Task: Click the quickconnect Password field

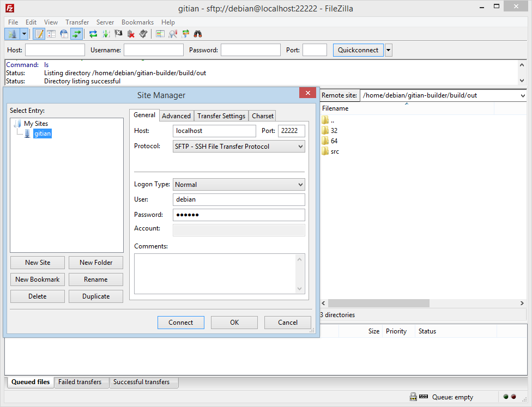Action: pyautogui.click(x=251, y=50)
